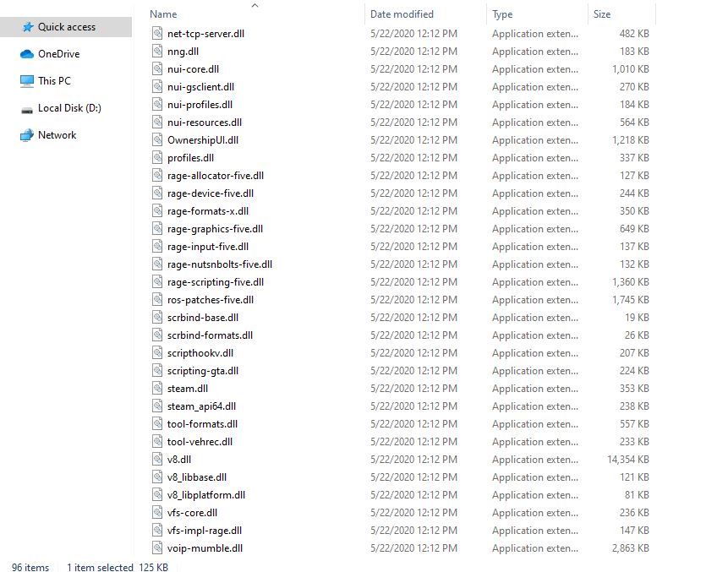Viewport: 728px width, 572px height.
Task: Click the file icon of voip-mumble.dll
Action: [x=157, y=547]
